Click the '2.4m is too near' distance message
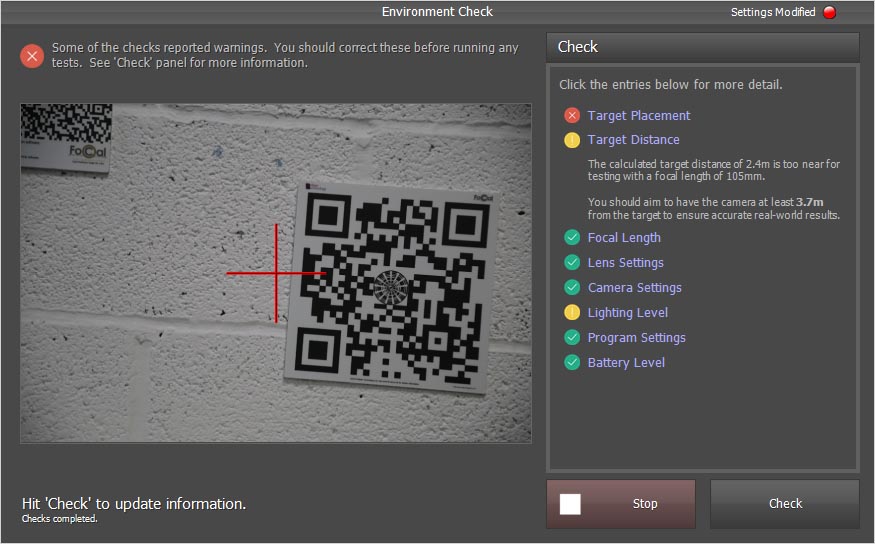Screen dimensions: 875x544 coord(714,170)
